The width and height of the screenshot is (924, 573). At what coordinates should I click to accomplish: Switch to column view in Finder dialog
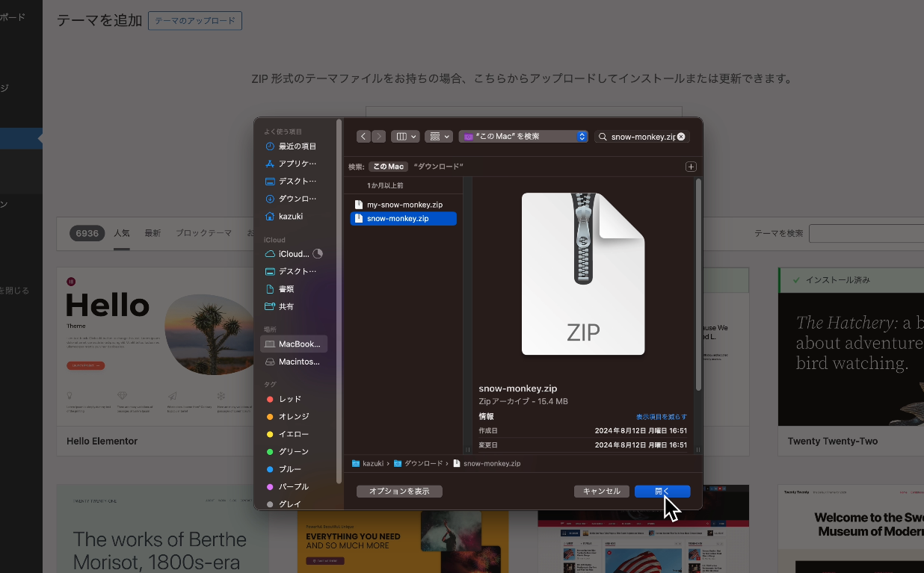401,136
